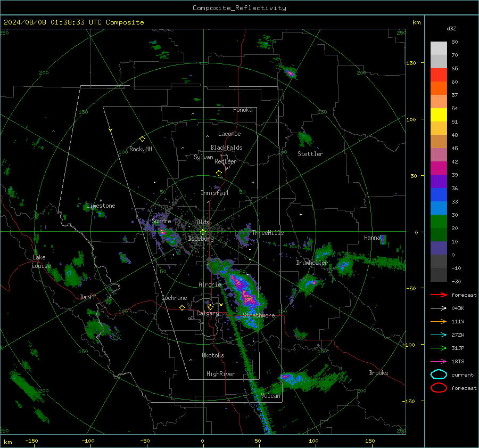Click the HighRiver city label
The image size is (479, 448).
pos(221,374)
